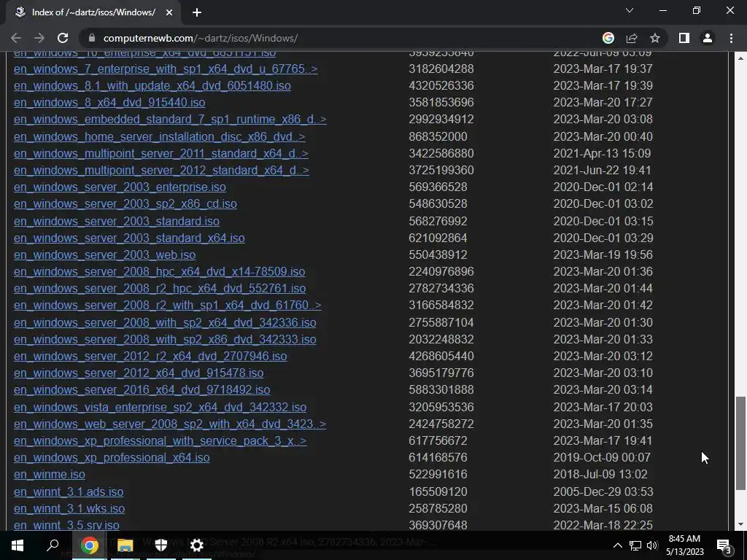The image size is (747, 560).
Task: Bookmark this page with the star
Action: point(655,38)
